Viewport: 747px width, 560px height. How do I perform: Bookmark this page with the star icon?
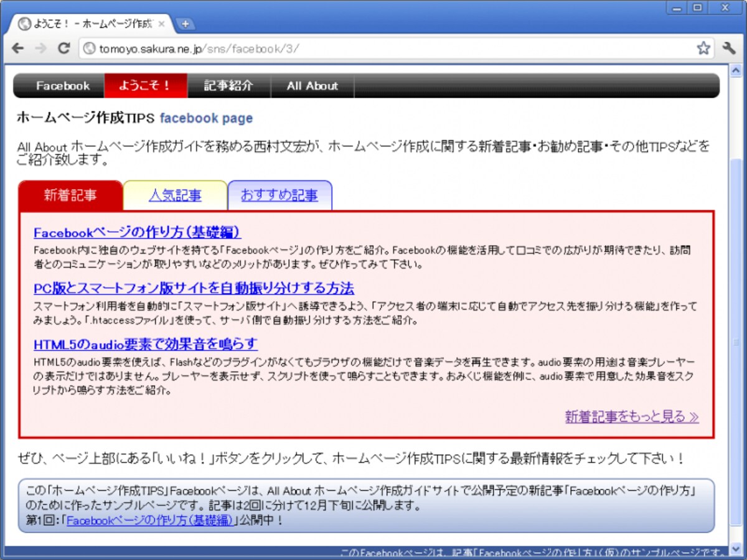point(703,48)
